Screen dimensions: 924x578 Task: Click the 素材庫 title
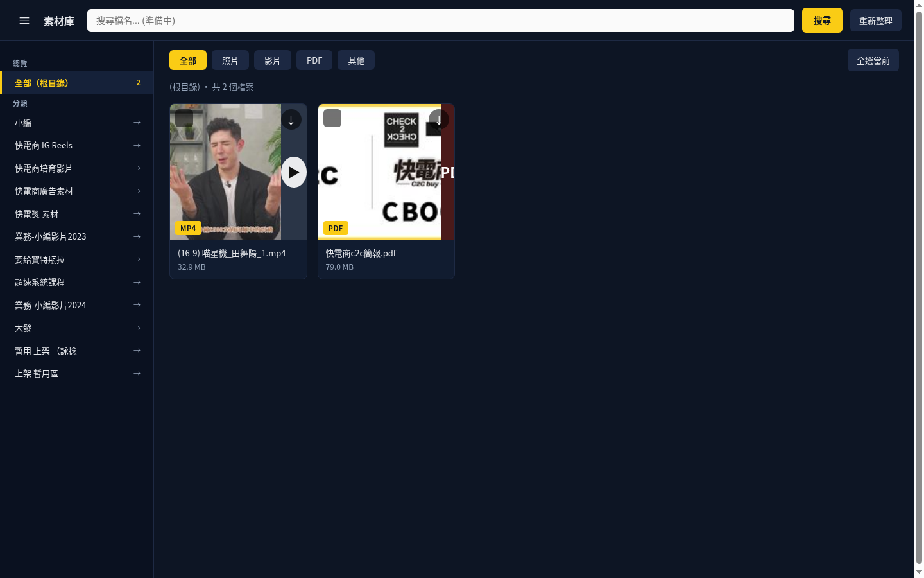click(x=59, y=21)
